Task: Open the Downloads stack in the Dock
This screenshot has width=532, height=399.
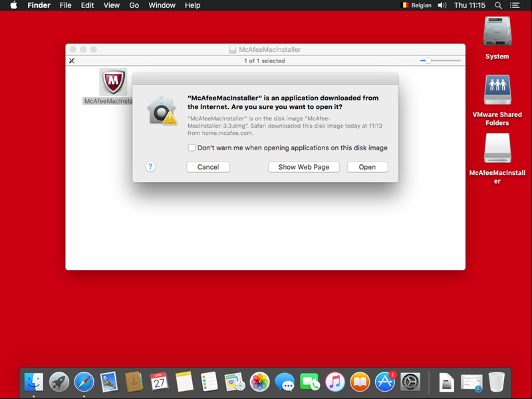Action: pyautogui.click(x=471, y=382)
